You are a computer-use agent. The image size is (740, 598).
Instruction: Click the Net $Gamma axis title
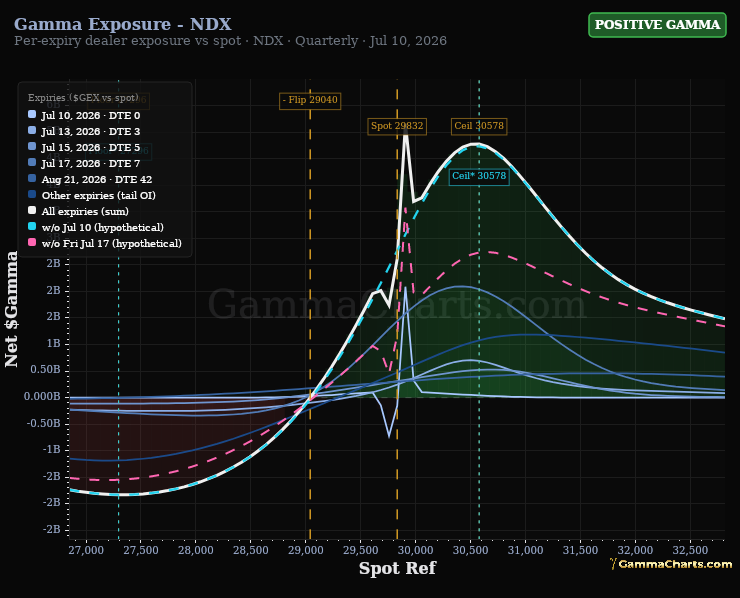coord(11,309)
